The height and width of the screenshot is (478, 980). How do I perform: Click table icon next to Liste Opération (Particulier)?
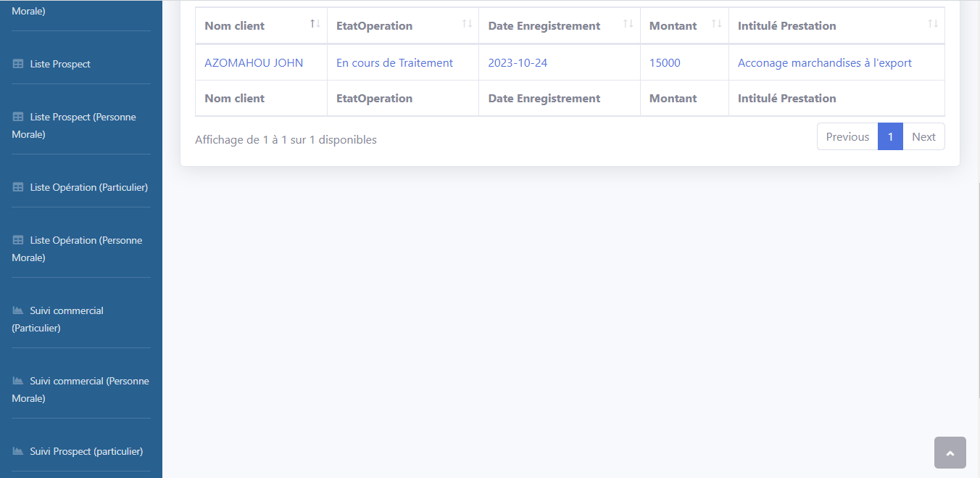tap(18, 187)
